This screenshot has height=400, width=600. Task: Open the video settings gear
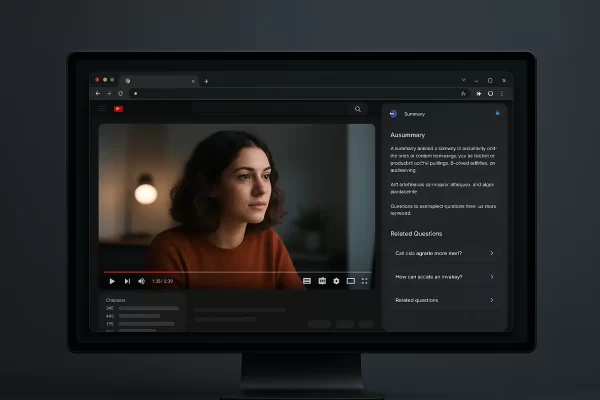[336, 281]
